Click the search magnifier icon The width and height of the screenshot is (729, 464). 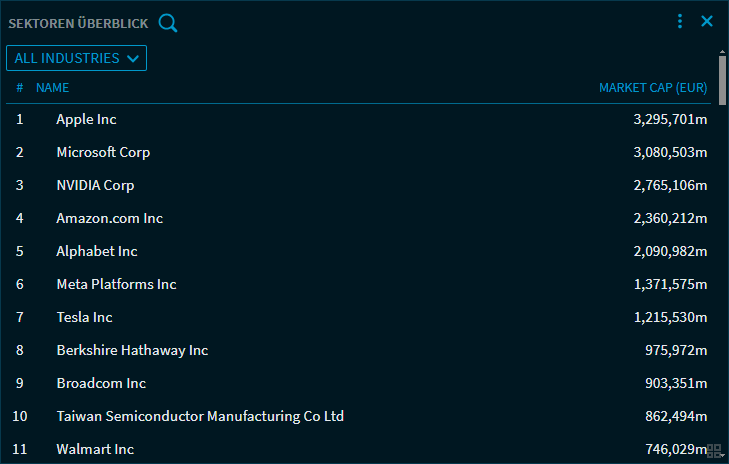168,22
